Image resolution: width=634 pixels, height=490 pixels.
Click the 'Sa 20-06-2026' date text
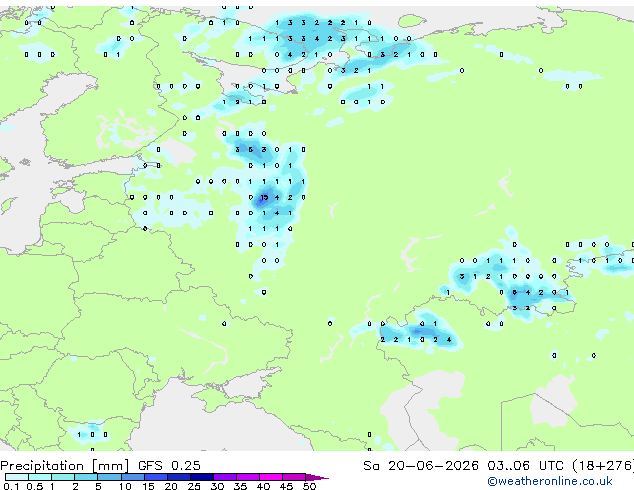click(x=421, y=466)
